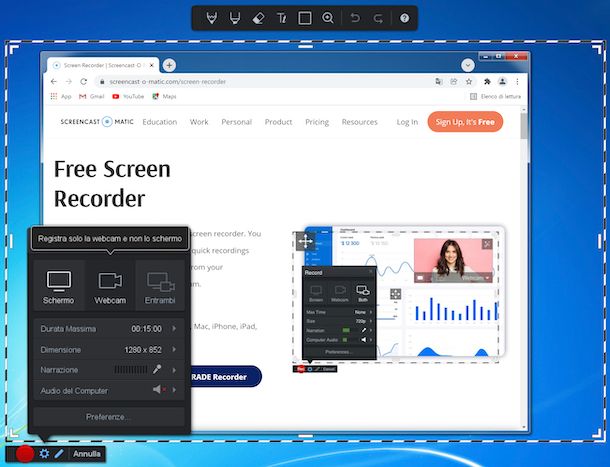Go forward in Chrome browser

(69, 82)
